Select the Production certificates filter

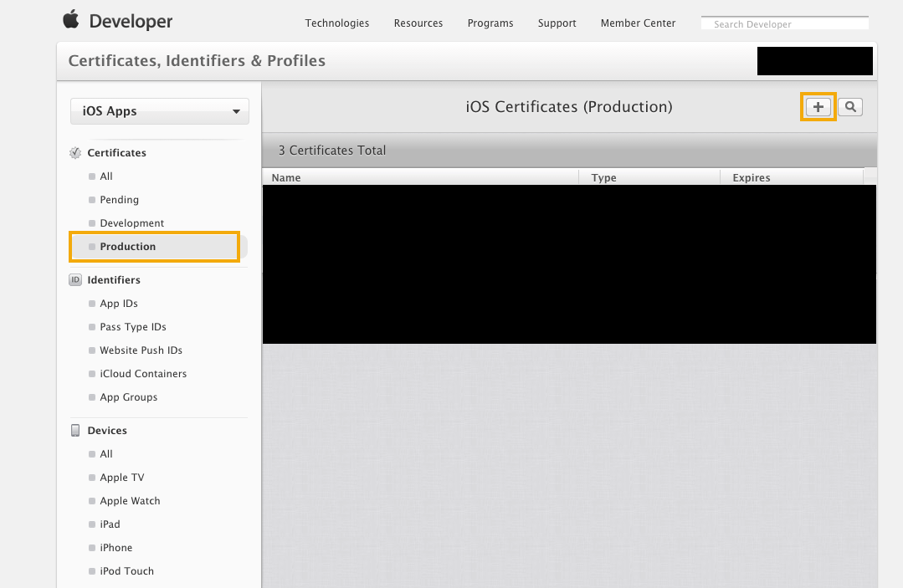pos(127,246)
